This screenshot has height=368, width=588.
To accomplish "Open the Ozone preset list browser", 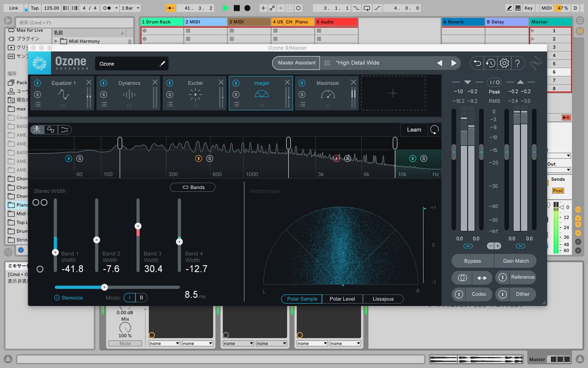I will tap(328, 63).
